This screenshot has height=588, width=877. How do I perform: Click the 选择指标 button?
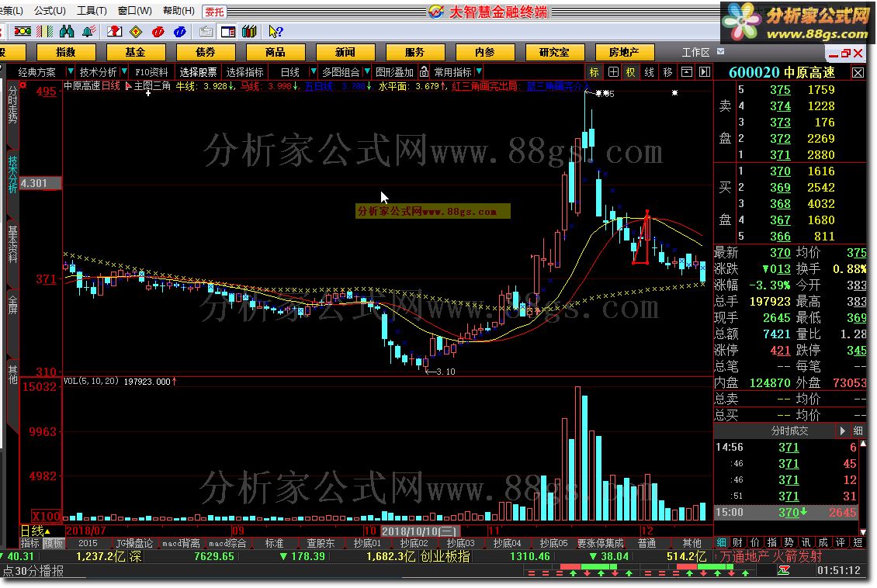tap(245, 72)
